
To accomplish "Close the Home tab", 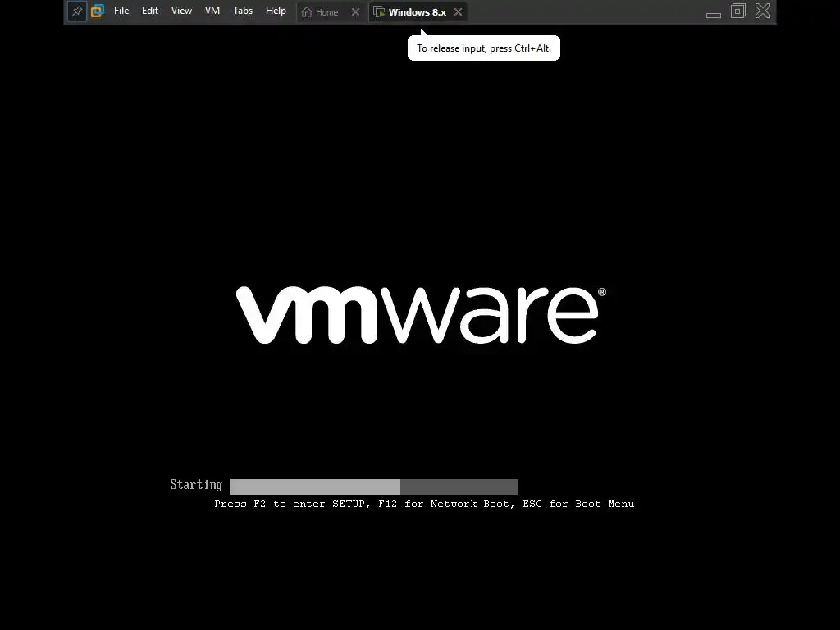I will tap(356, 11).
